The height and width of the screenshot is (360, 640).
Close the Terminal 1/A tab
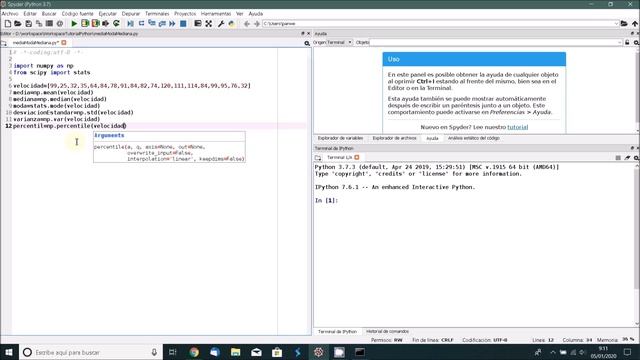tap(357, 157)
